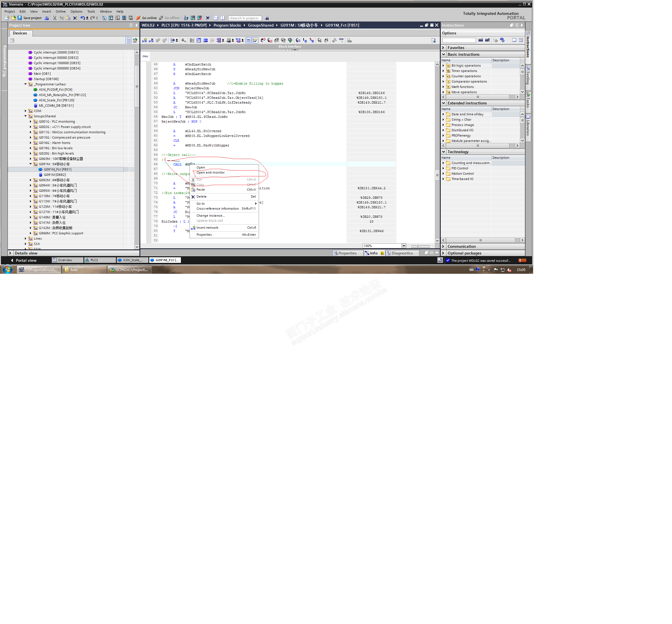672x624 pixels.
Task: Click Download to device icon
Action: 111,18
